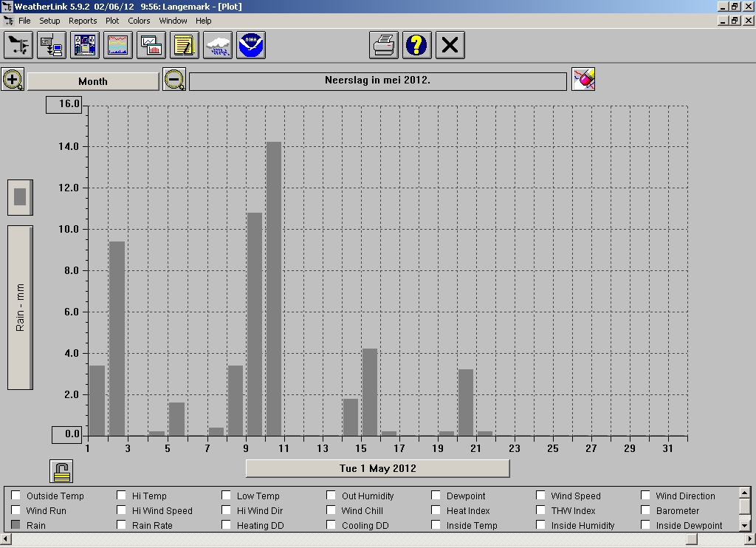This screenshot has height=548, width=756.
Task: Open the Help menu
Action: tap(204, 21)
